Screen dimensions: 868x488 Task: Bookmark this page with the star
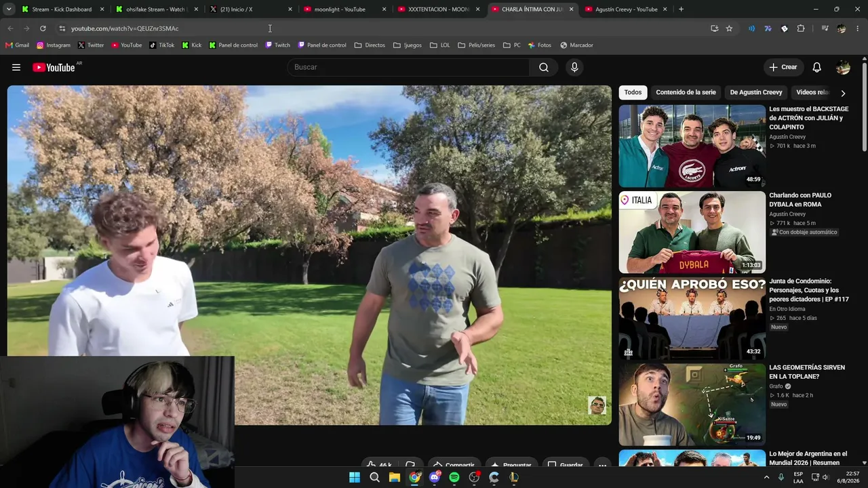click(729, 28)
